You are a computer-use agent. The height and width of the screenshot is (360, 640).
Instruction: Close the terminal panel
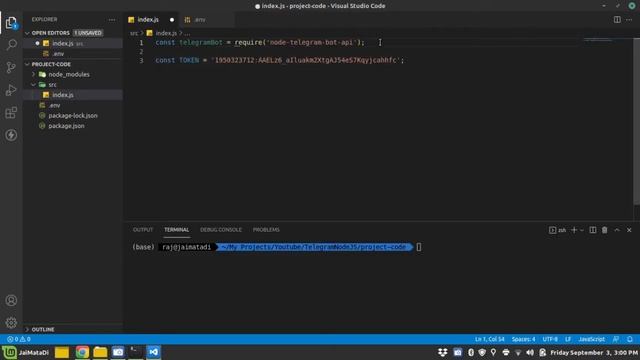tap(629, 230)
